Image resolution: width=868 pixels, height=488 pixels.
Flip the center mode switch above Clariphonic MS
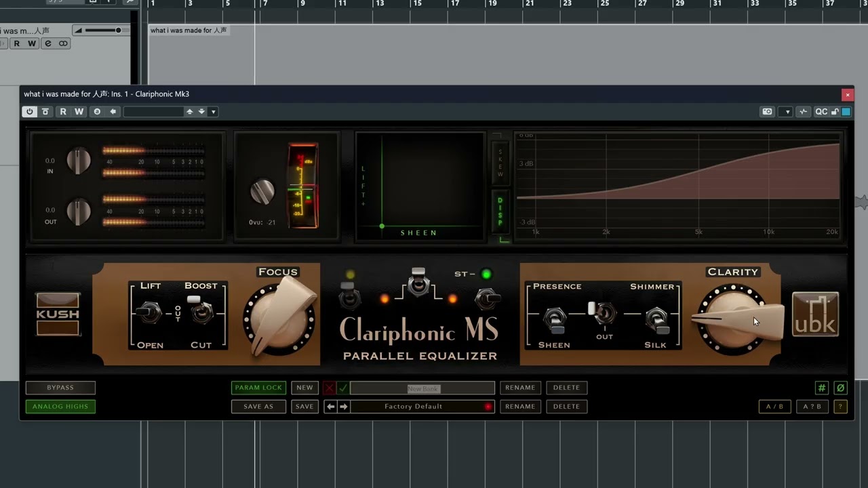point(418,282)
